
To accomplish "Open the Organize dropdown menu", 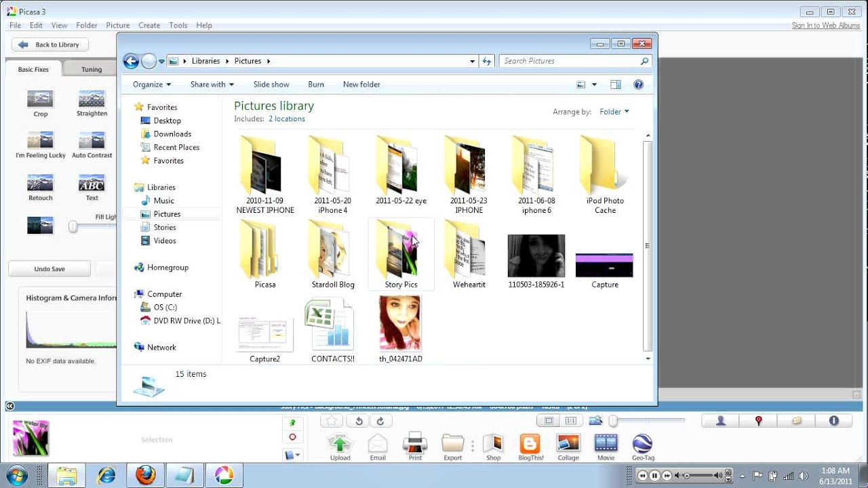I will point(150,84).
